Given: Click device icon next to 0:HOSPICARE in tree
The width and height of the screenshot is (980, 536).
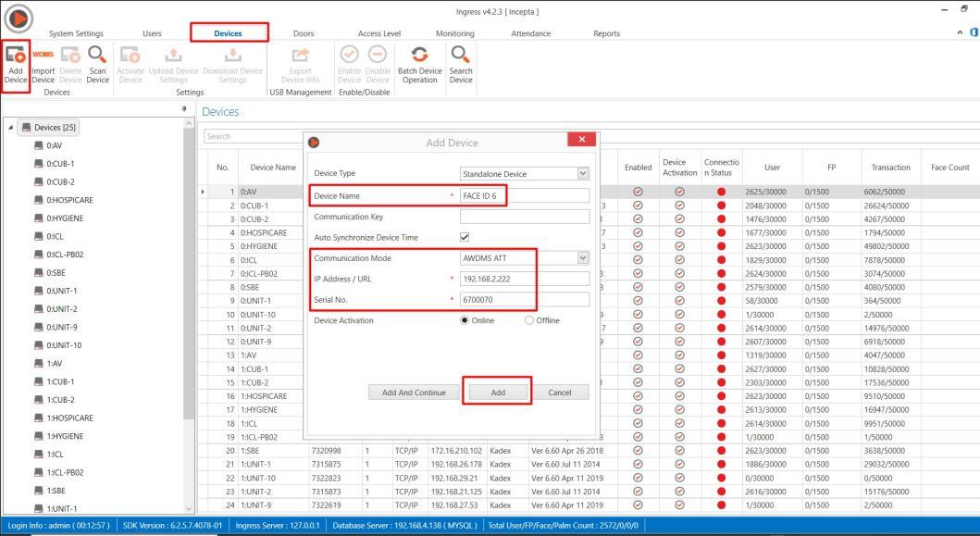Looking at the screenshot, I should (x=39, y=200).
